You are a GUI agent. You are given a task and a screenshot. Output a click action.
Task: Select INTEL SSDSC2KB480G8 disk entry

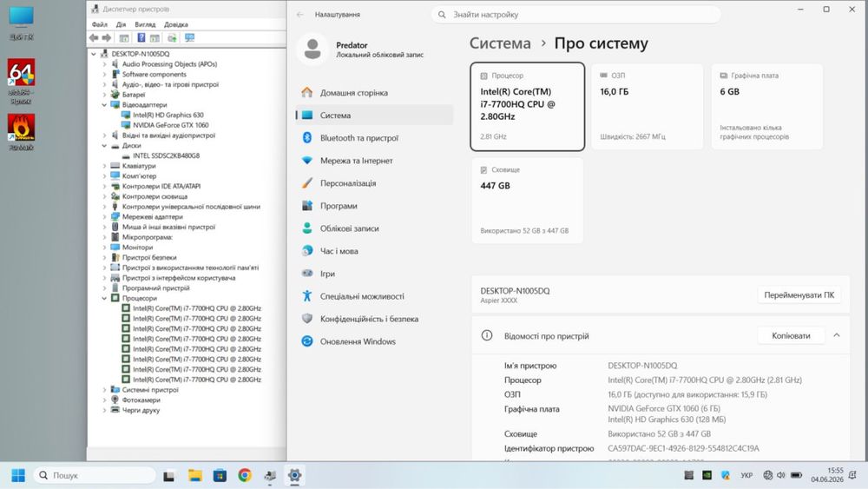tap(166, 155)
